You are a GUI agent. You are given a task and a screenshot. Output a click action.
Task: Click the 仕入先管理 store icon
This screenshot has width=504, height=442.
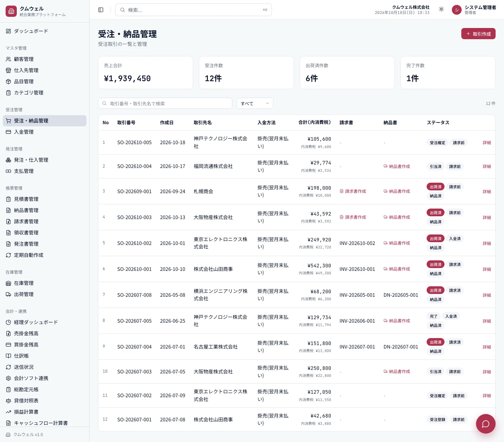point(8,70)
